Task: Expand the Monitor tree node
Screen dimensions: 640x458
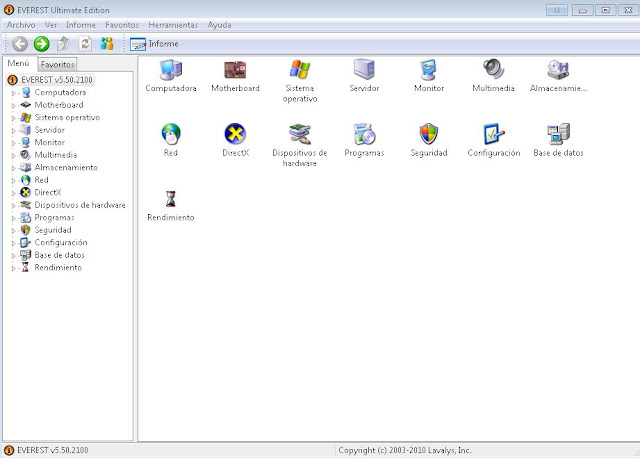Action: coord(13,143)
